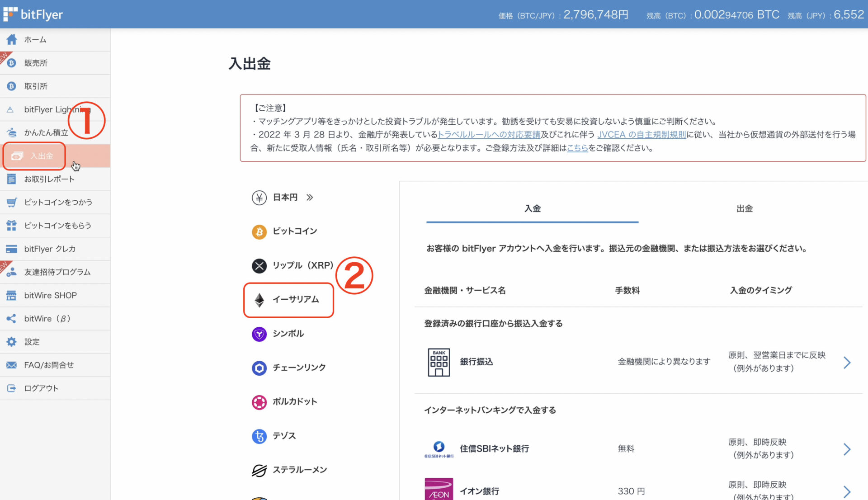Click the 入出金 wallet icon
868x500 pixels.
tap(17, 156)
